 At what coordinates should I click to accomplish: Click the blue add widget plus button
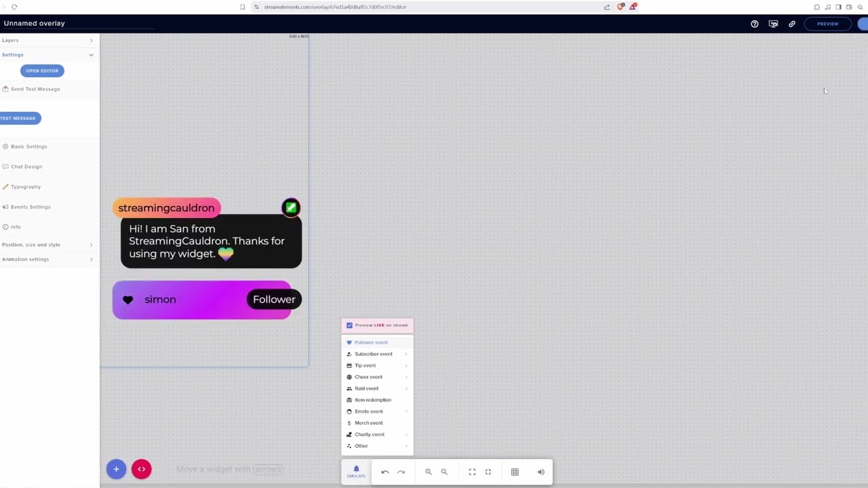[116, 469]
